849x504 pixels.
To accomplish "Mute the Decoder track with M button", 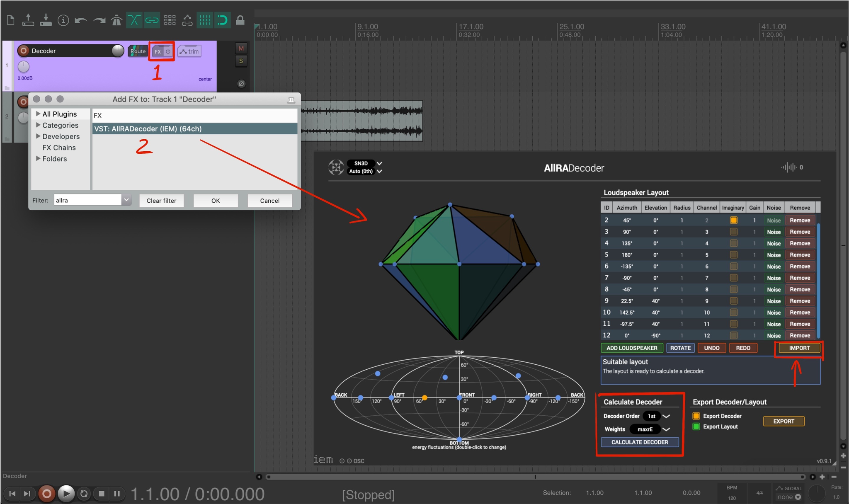I will (241, 48).
